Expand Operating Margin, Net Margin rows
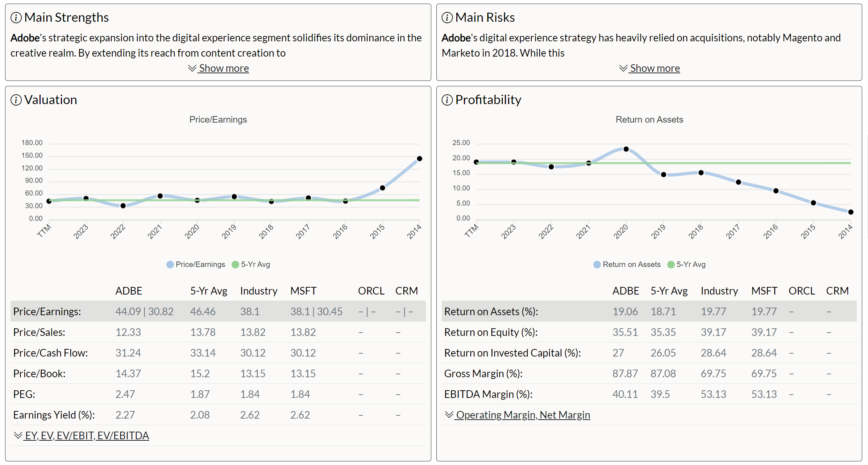Image resolution: width=868 pixels, height=465 pixels. (x=518, y=415)
